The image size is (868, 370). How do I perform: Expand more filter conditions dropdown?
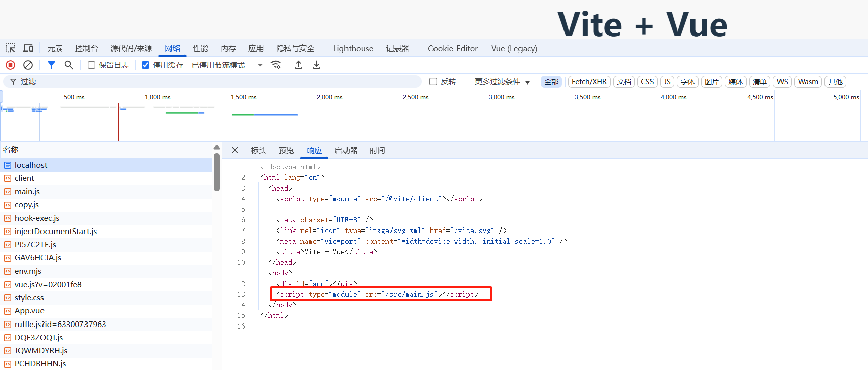coord(502,81)
